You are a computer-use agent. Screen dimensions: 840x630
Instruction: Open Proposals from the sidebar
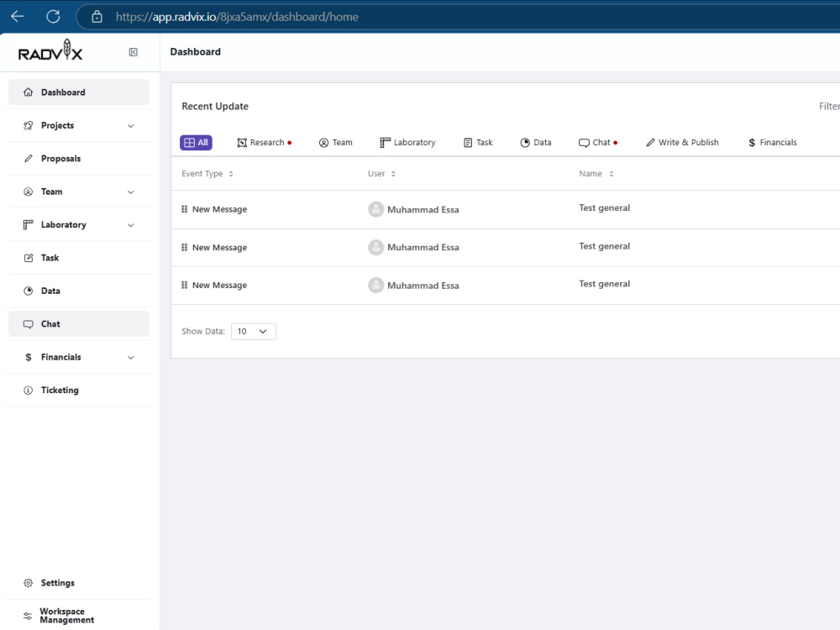coord(79,159)
